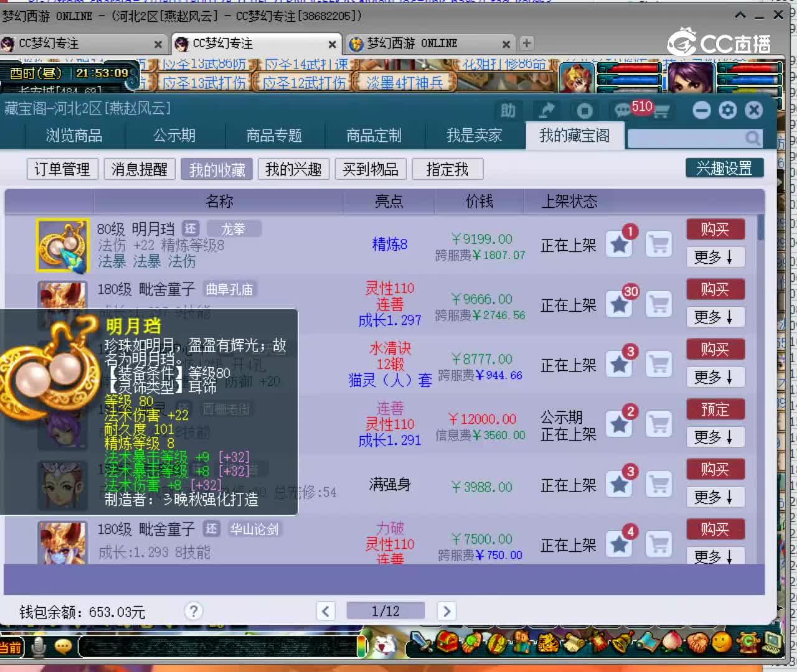
Task: Click the chat bubble icon in game bar
Action: (63, 647)
